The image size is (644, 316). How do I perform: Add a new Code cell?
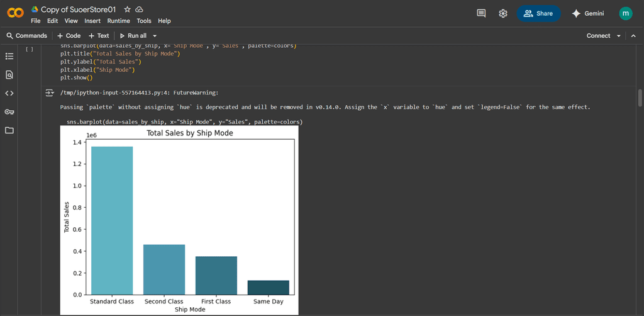tap(69, 36)
